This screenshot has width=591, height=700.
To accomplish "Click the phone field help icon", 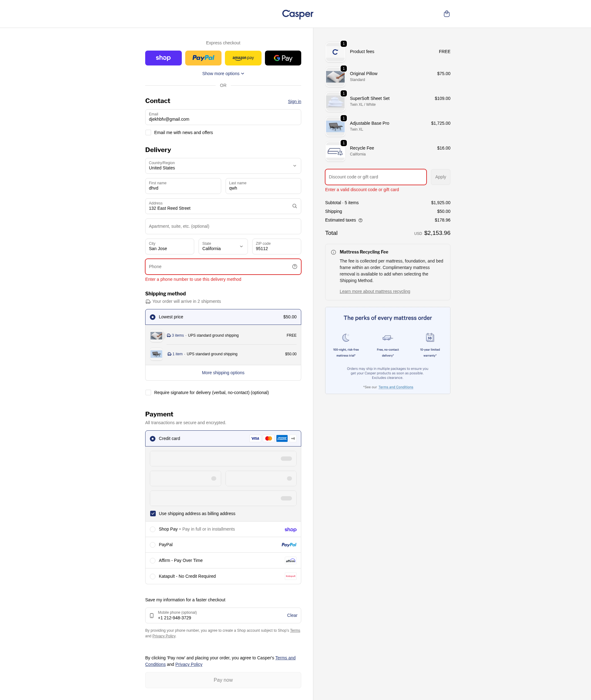I will (294, 267).
